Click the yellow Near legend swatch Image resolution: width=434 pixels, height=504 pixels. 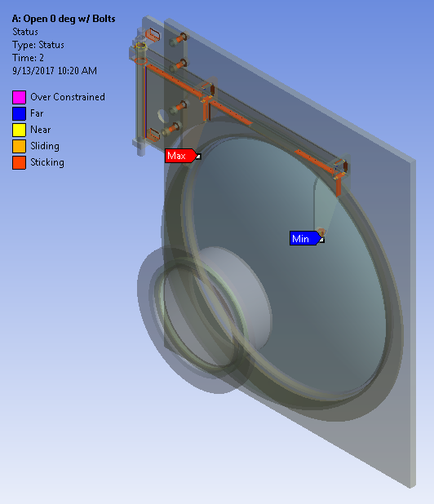[x=19, y=130]
